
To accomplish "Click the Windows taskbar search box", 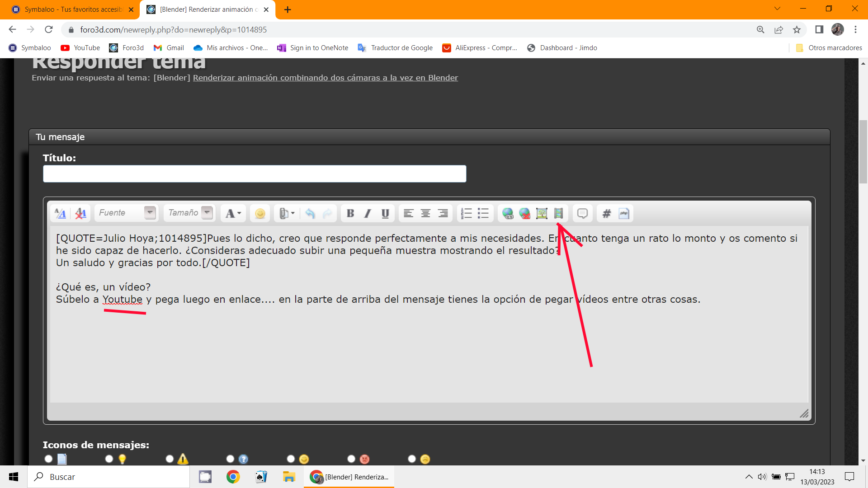I will pos(108,477).
